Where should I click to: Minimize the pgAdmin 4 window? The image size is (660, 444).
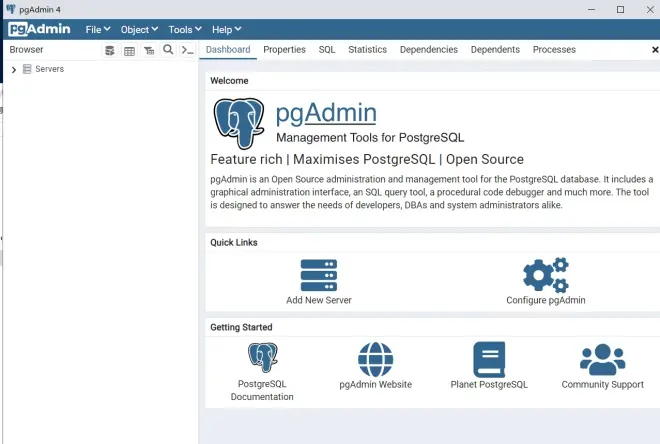coord(591,9)
